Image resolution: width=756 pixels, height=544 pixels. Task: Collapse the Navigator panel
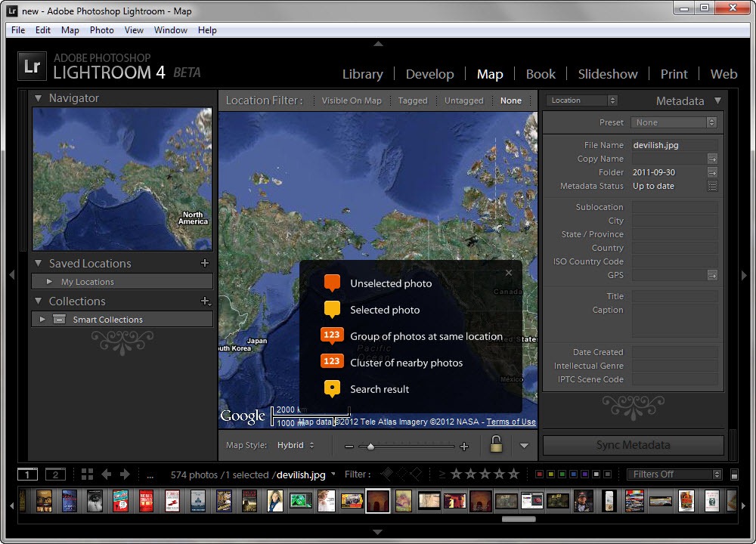point(38,98)
